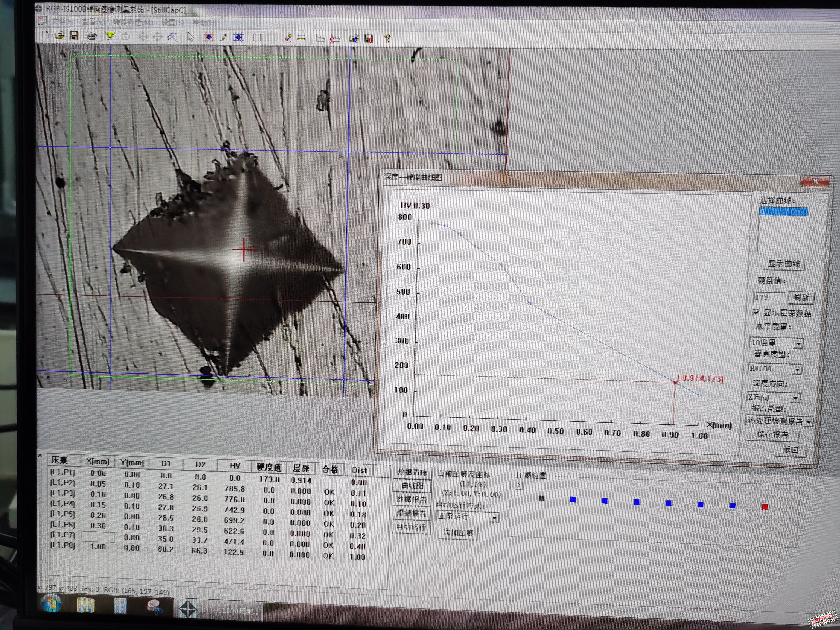Click the 显示曲线 button
The image size is (840, 630).
click(x=783, y=264)
